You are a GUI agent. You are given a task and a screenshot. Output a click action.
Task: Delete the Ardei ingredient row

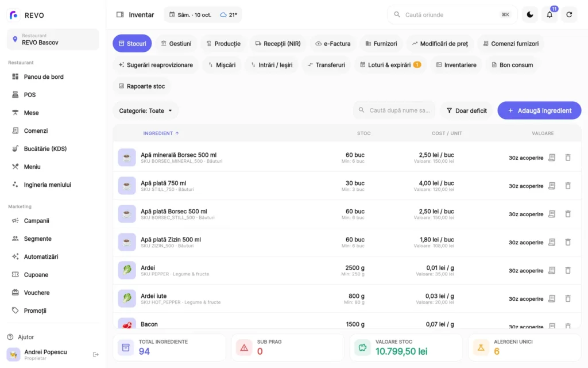pos(568,270)
